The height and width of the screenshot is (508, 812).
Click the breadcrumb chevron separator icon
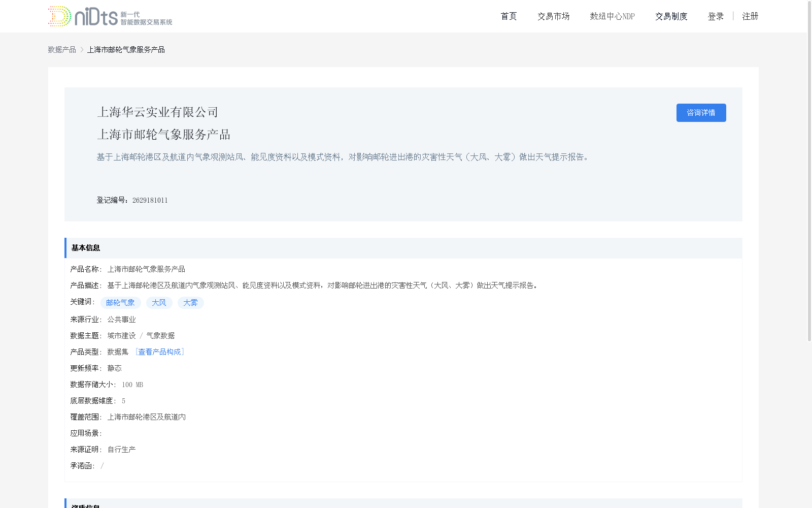tap(82, 49)
